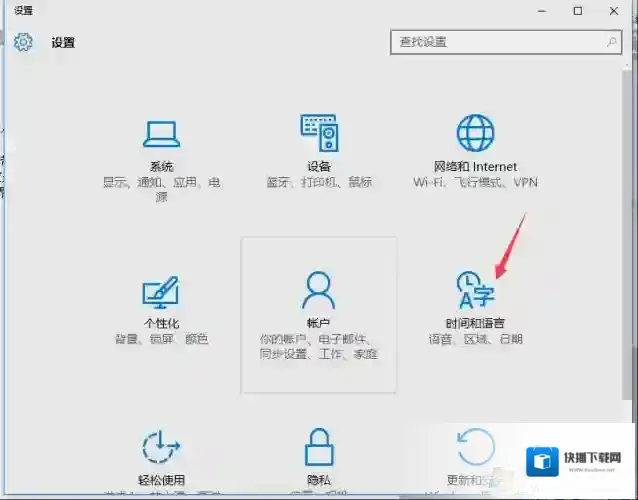Open Personalization via the monitor-and-pen icon
The image size is (638, 500).
pos(161,292)
